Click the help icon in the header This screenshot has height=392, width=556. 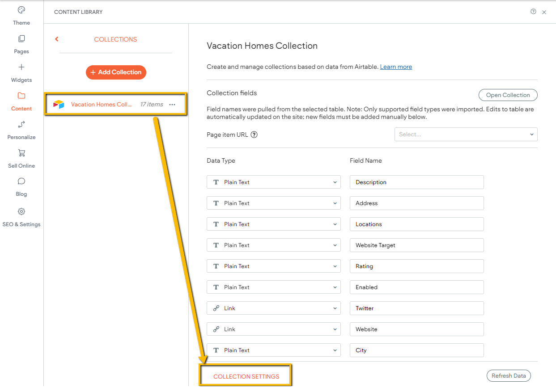533,12
